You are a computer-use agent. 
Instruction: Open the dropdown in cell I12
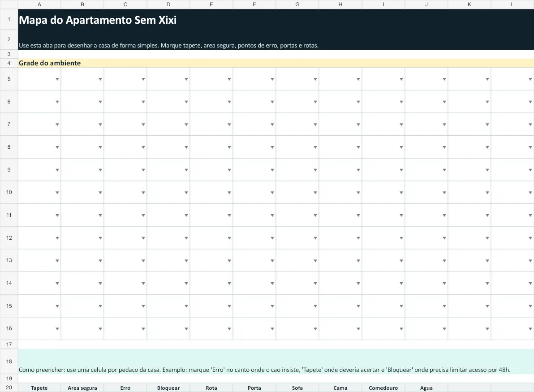(x=401, y=238)
